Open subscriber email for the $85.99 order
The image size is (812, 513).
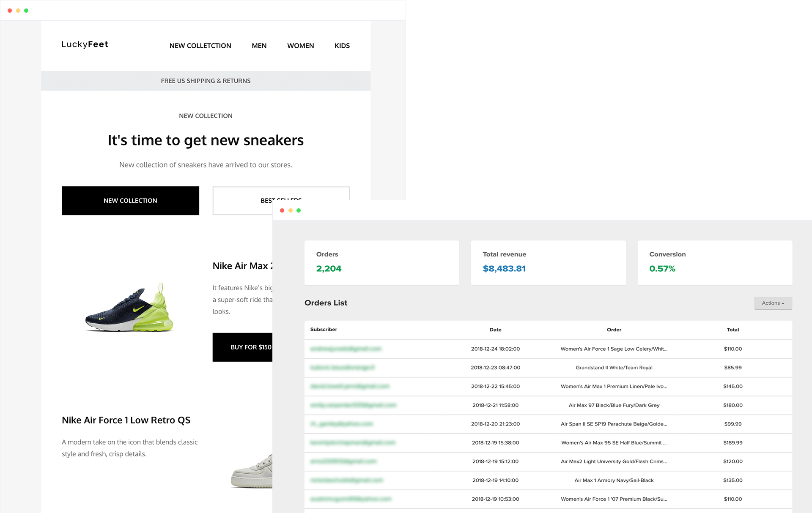(x=342, y=368)
